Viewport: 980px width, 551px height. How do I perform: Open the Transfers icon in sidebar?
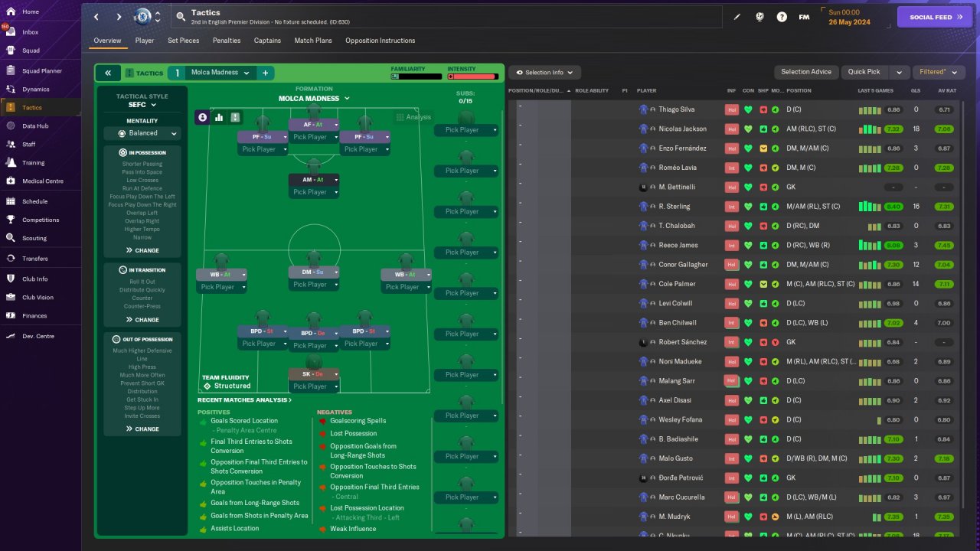click(11, 259)
